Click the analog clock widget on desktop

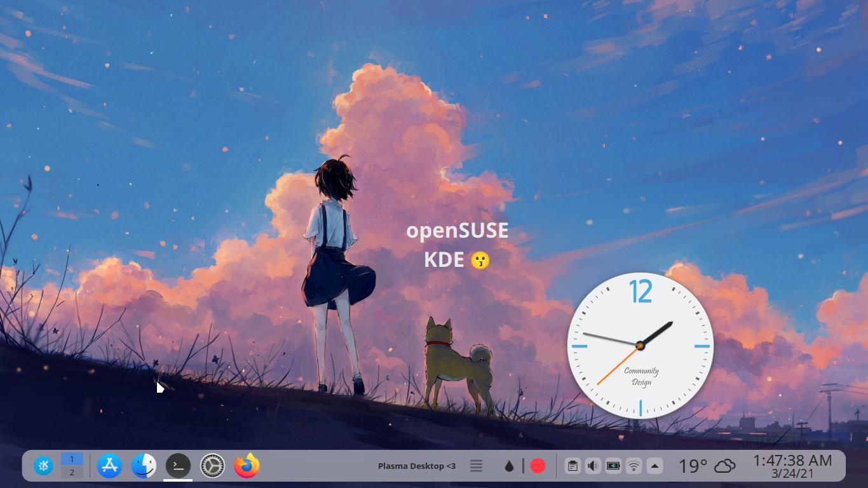(x=641, y=346)
